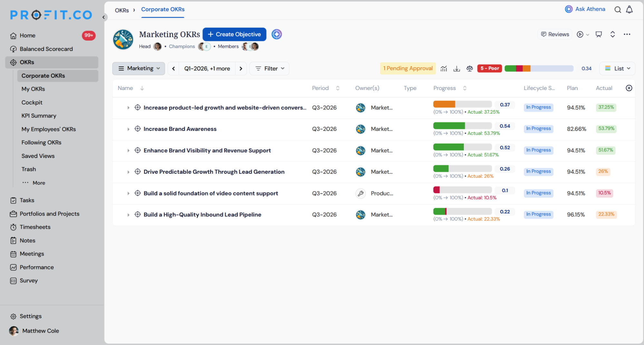Viewport: 644px width, 345px height.
Task: Toggle Progress column sort order
Action: (465, 88)
